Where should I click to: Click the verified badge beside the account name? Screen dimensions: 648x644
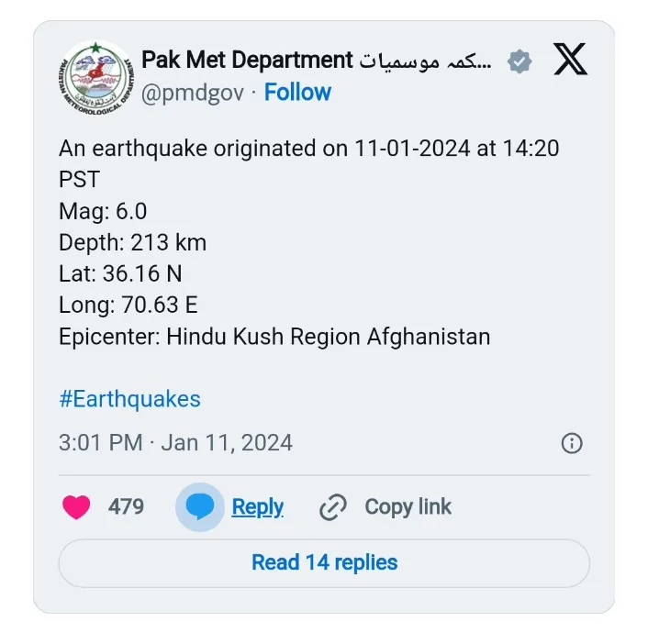(520, 61)
